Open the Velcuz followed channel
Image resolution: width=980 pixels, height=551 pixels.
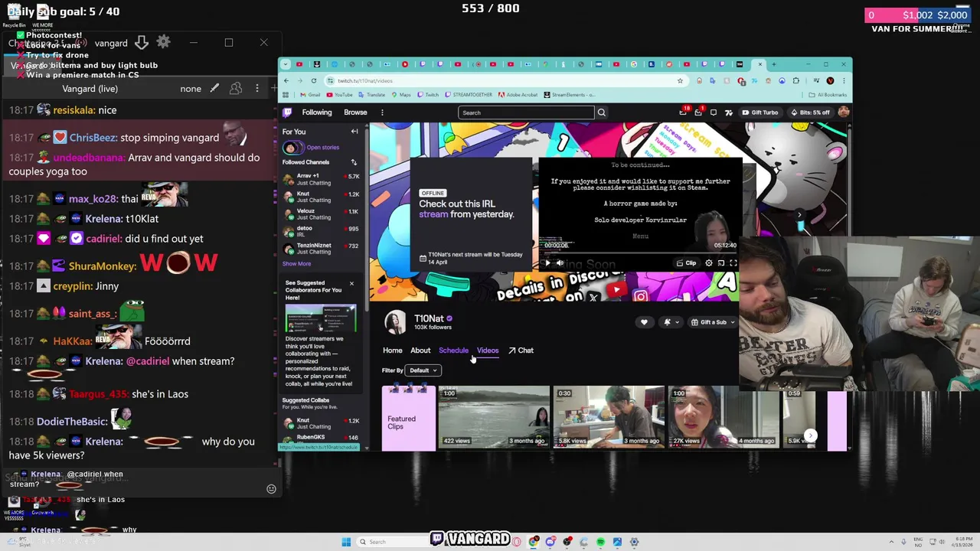pyautogui.click(x=321, y=214)
